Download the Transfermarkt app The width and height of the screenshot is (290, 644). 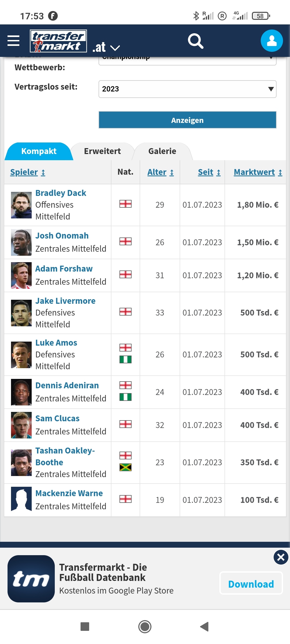point(251,584)
